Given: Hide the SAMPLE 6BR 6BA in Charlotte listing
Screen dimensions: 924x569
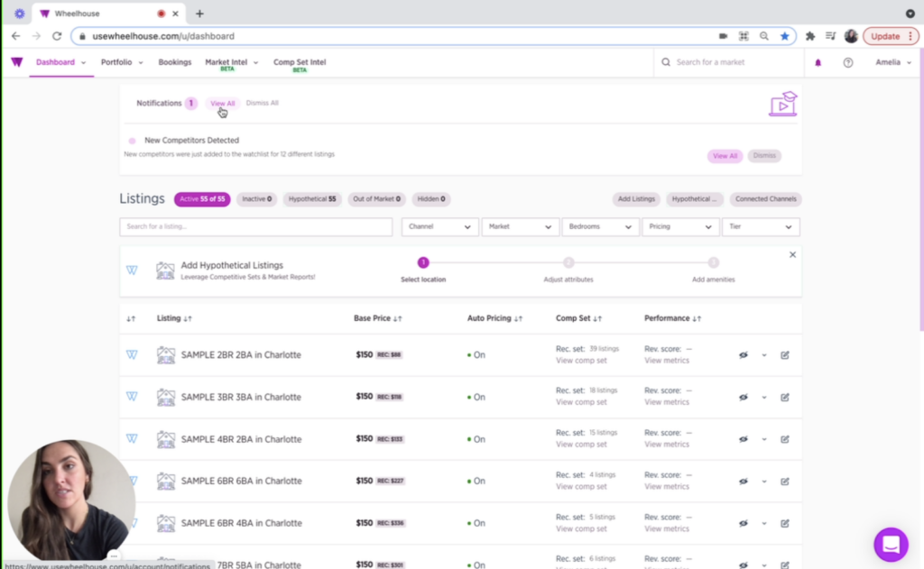Looking at the screenshot, I should tap(744, 482).
